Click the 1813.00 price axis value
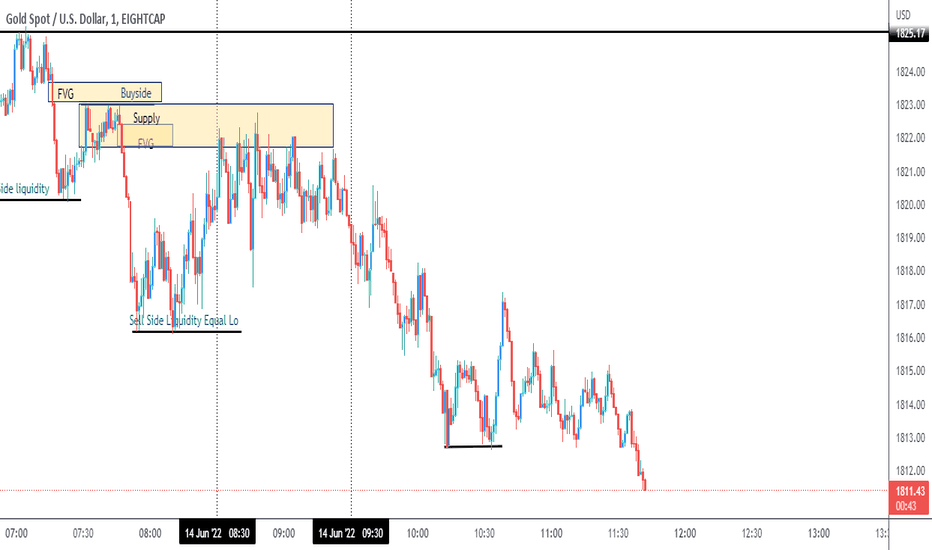The width and height of the screenshot is (932, 550). (x=911, y=437)
